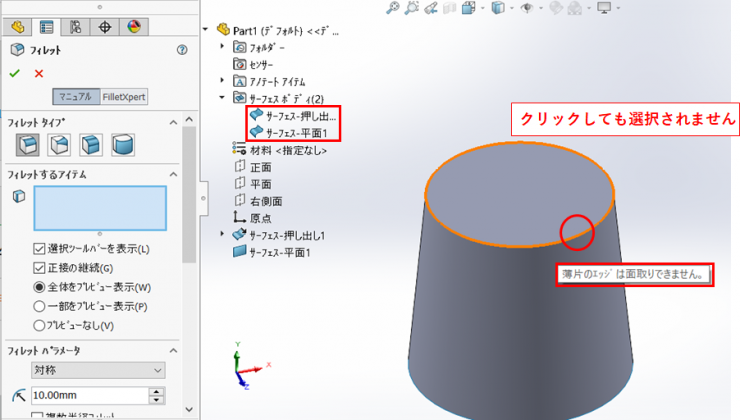Decrease radius with down stepper arrow
740x420 pixels.
coord(156,400)
